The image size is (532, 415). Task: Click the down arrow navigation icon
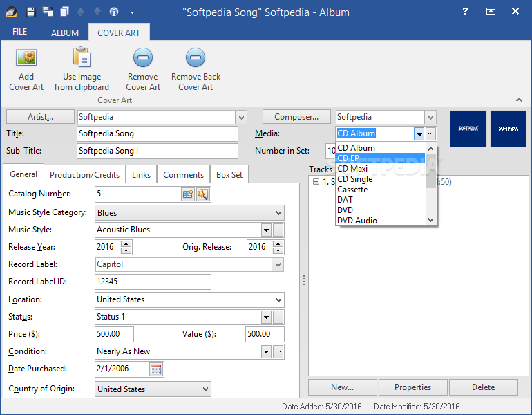point(97,12)
